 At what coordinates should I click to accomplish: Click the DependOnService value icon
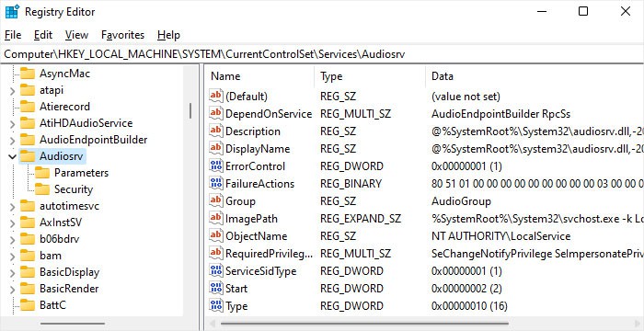pyautogui.click(x=216, y=114)
